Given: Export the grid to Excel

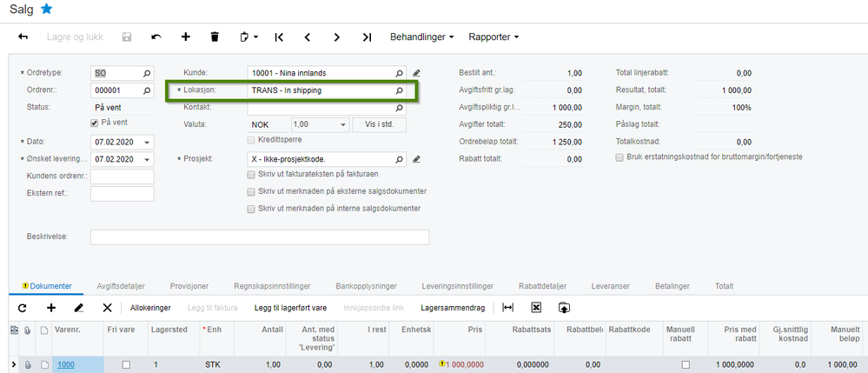Looking at the screenshot, I should pyautogui.click(x=536, y=308).
